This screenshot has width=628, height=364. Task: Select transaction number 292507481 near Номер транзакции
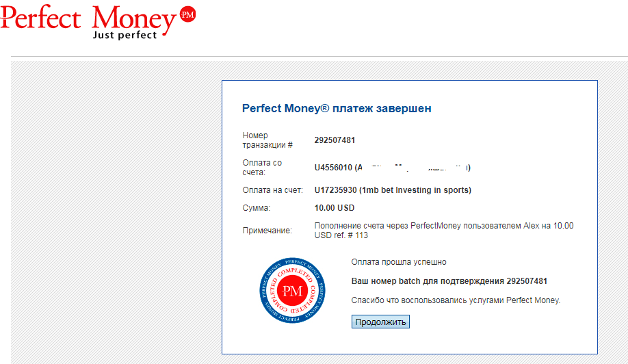click(x=335, y=140)
